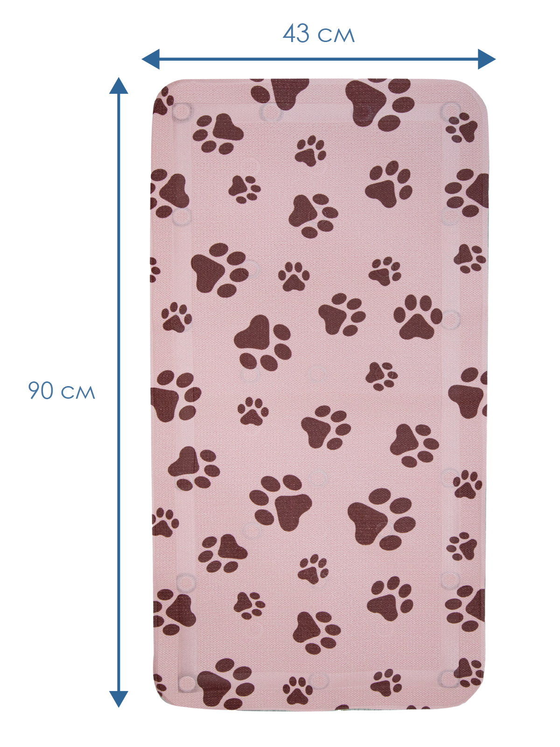560x747 pixels.
Task: Click the upper arrowhead of height arrow
Action: click(119, 86)
